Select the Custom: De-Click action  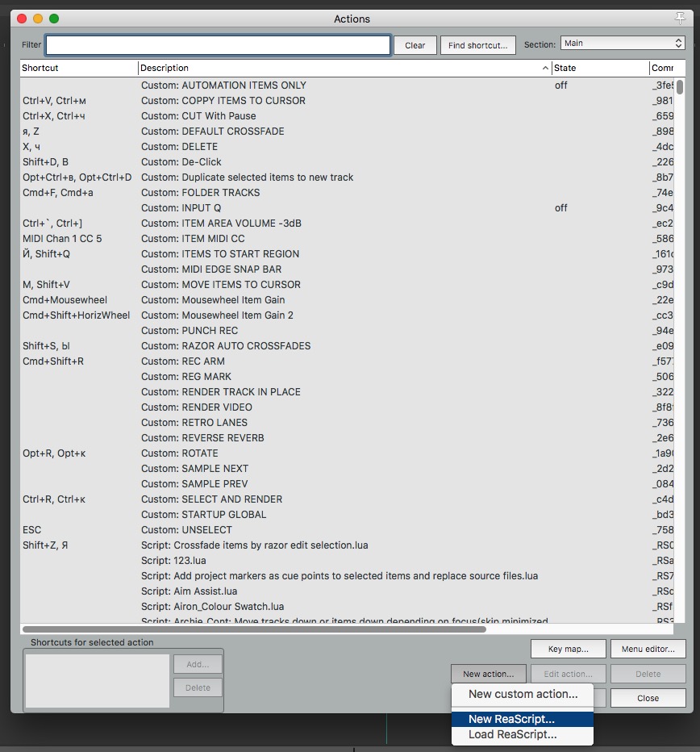pyautogui.click(x=347, y=162)
